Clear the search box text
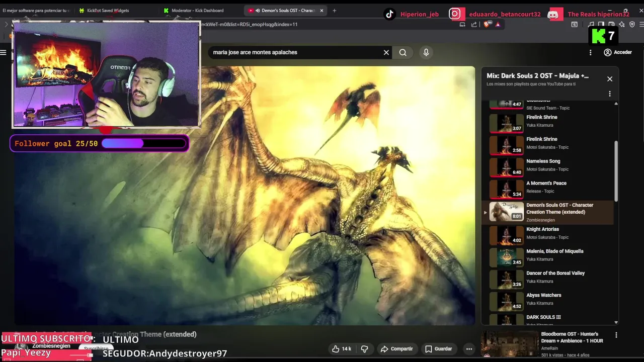The height and width of the screenshot is (362, 644). [x=386, y=52]
